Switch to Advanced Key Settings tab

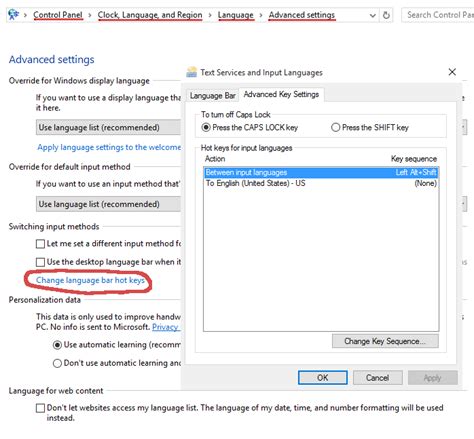point(281,94)
